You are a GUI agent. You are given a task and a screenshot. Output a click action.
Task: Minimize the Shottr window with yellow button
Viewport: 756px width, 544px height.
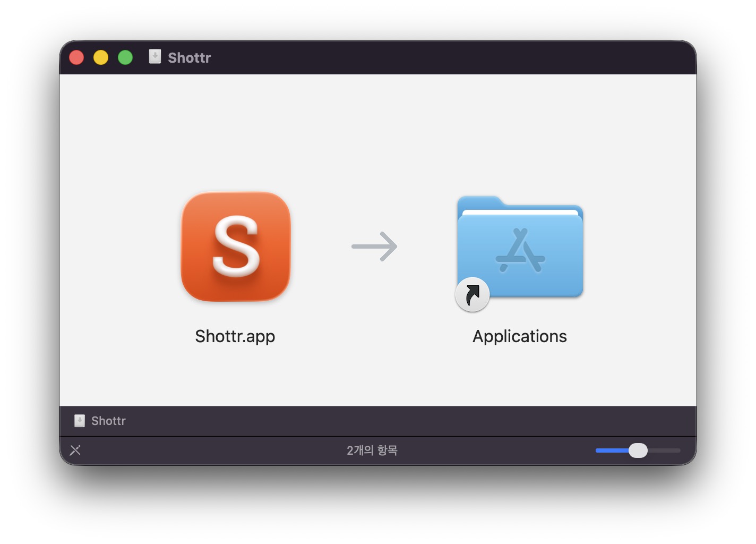point(101,57)
